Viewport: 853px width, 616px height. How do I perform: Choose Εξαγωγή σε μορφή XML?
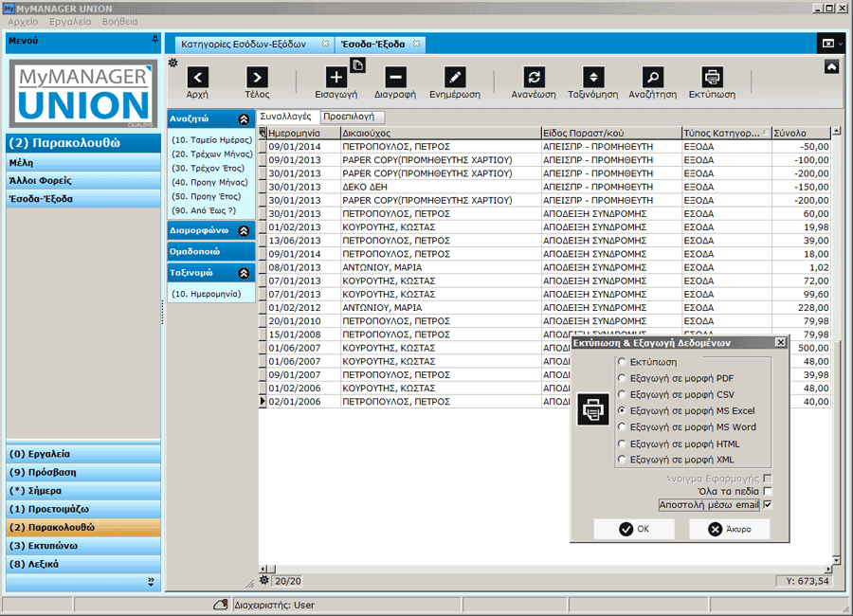[x=622, y=460]
